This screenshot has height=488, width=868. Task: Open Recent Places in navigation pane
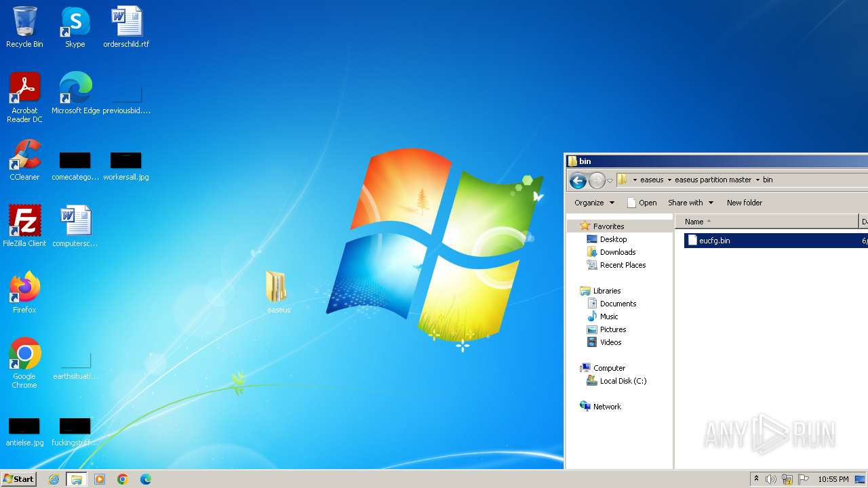(623, 265)
